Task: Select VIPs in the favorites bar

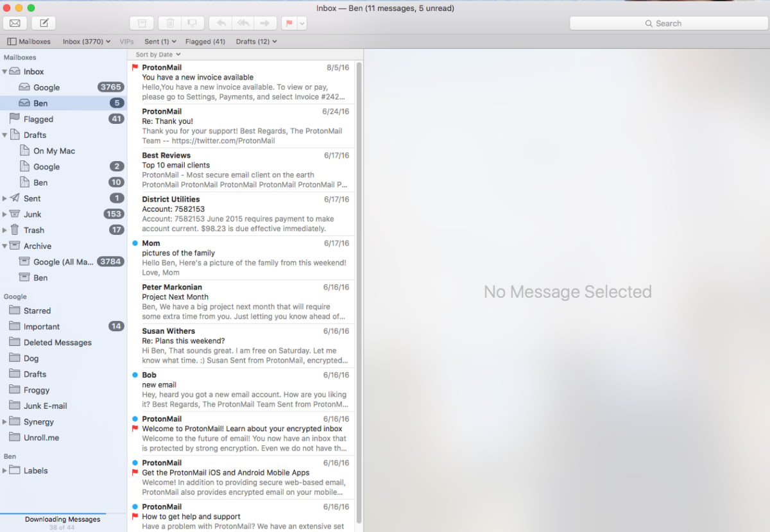Action: pos(126,41)
